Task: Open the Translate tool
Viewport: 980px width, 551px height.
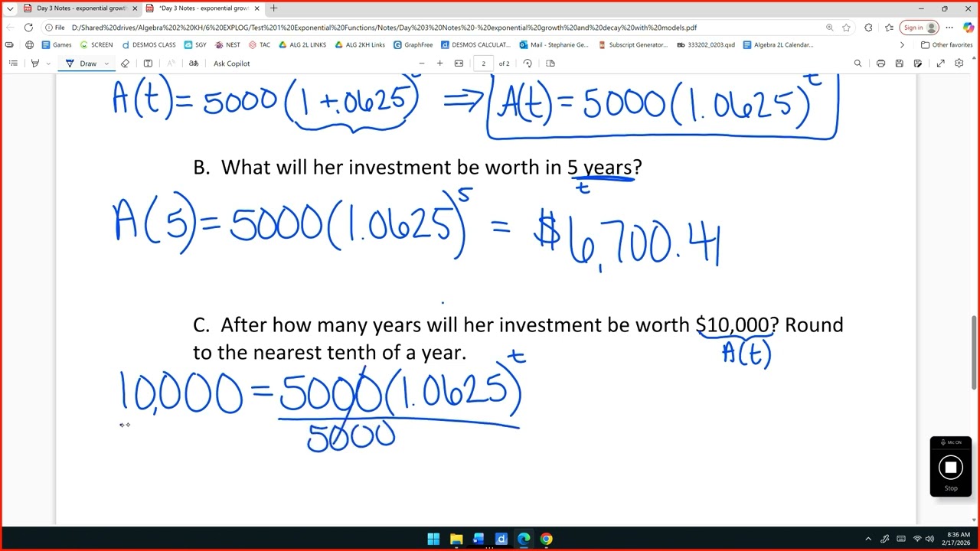Action: pyautogui.click(x=194, y=64)
